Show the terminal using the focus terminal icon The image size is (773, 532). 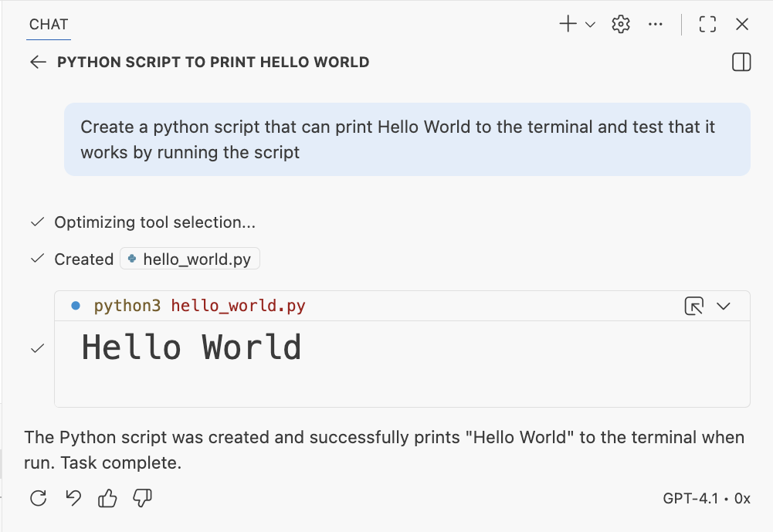point(694,307)
